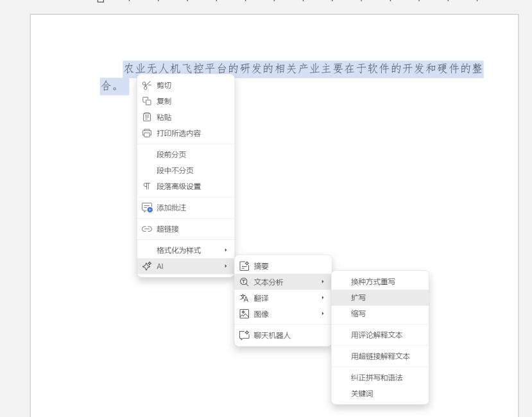Screen dimensions: 532x417
Task: Click the selected sentence starting 农业无人机
Action: [x=303, y=69]
